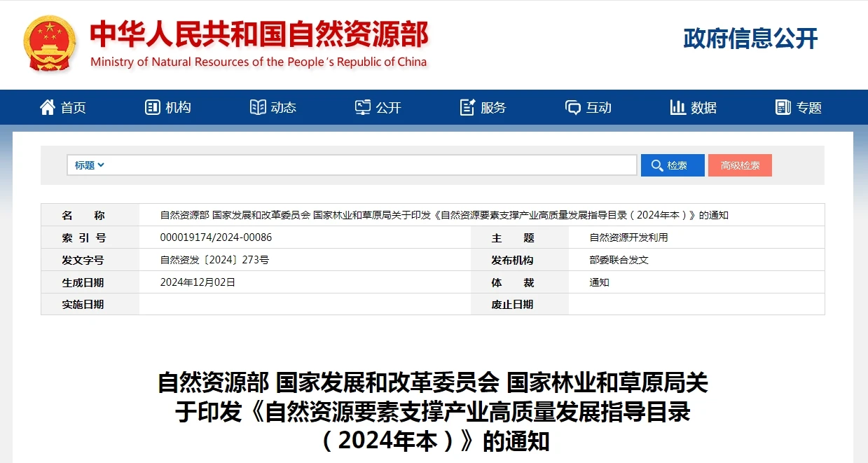Open the 首页 navigation menu item

73,107
